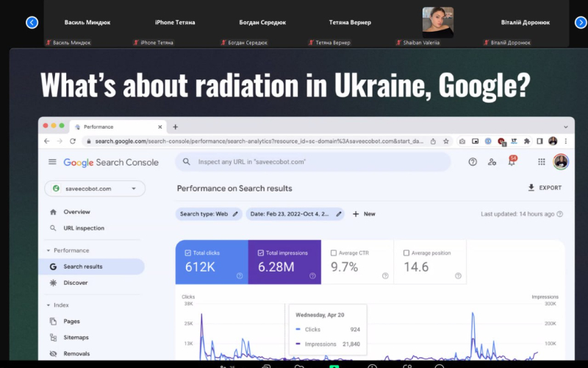Screen dimensions: 588x368
Task: Click the Google Search Console logo
Action: coord(111,162)
